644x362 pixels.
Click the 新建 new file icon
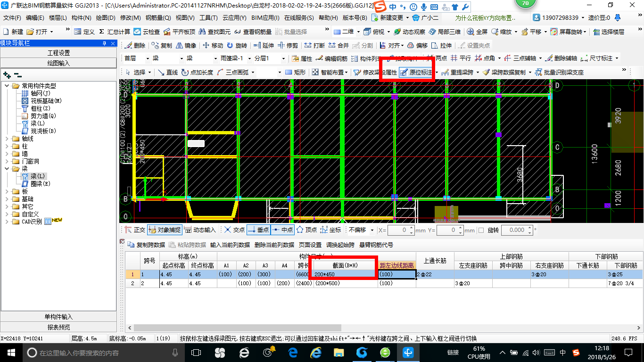coord(13,32)
